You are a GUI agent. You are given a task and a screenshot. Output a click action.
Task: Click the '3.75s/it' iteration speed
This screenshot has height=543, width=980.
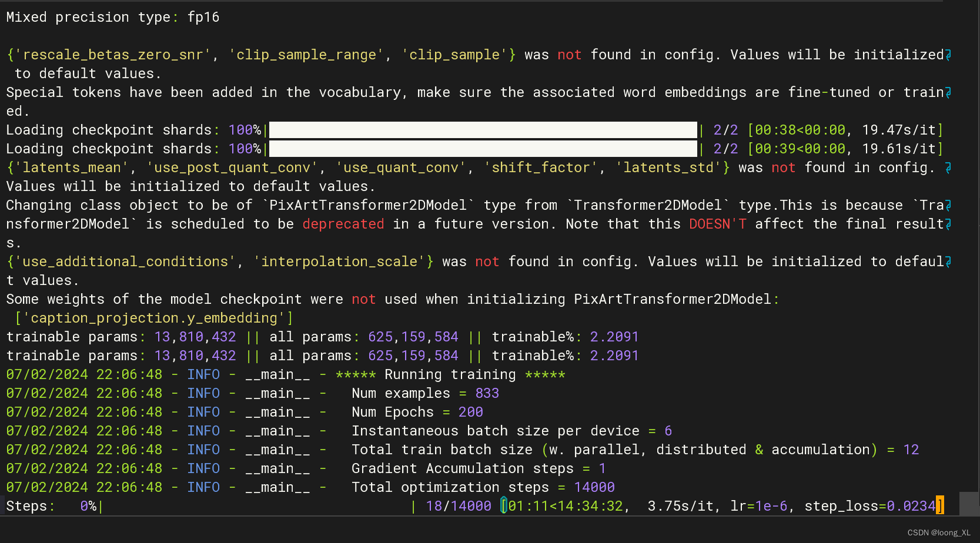tap(681, 506)
